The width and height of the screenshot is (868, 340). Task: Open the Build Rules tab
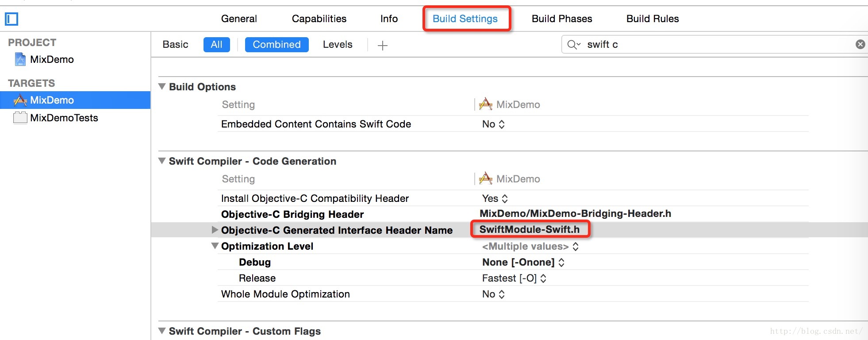(653, 19)
